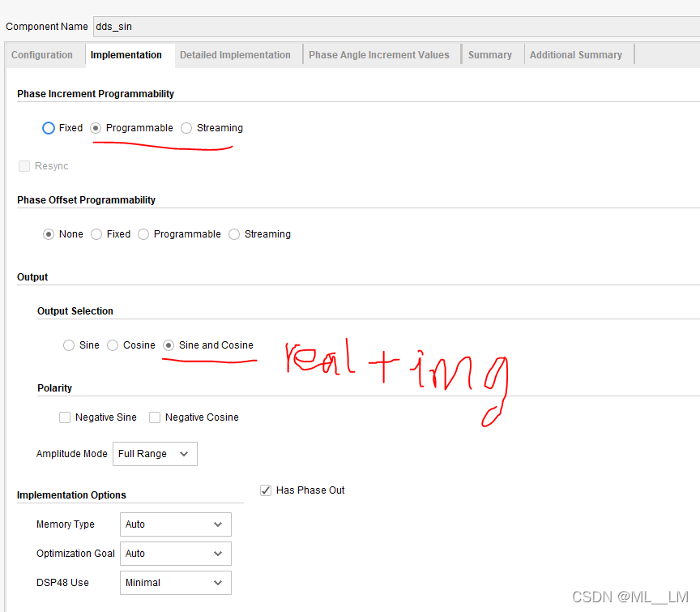Enable the Negative Cosine checkbox
Image resolution: width=700 pixels, height=612 pixels.
(155, 417)
